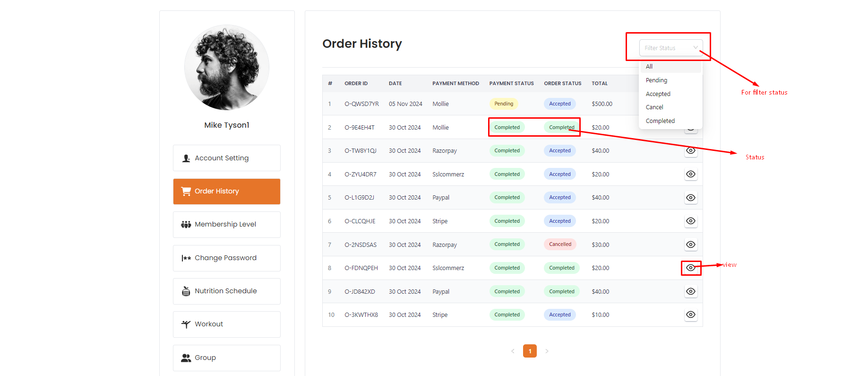The height and width of the screenshot is (376, 868).
Task: Go to next page arrow
Action: 547,351
